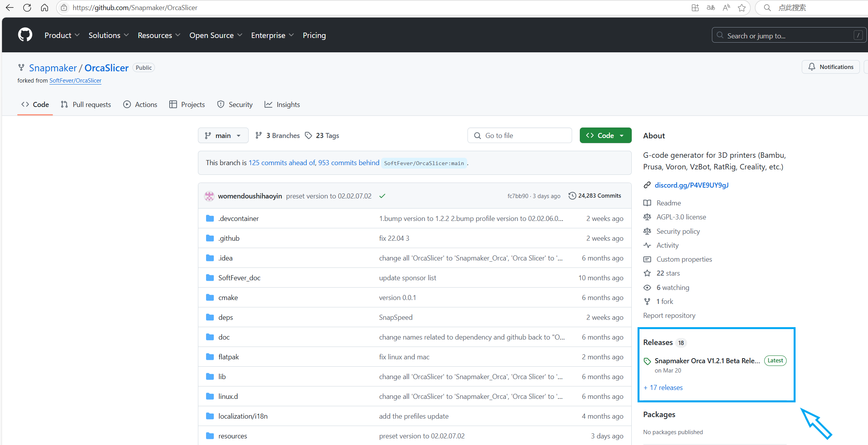868x445 pixels.
Task: Click the Go to file search field
Action: pyautogui.click(x=520, y=135)
